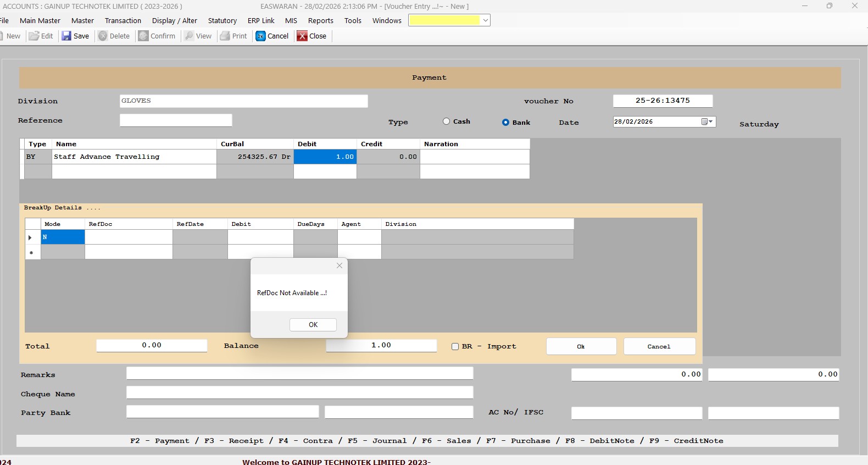Select the Cash payment type radio
868x465 pixels.
tap(446, 121)
